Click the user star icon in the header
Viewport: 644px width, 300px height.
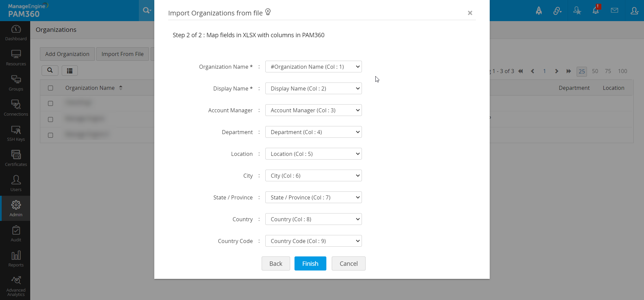tap(577, 11)
